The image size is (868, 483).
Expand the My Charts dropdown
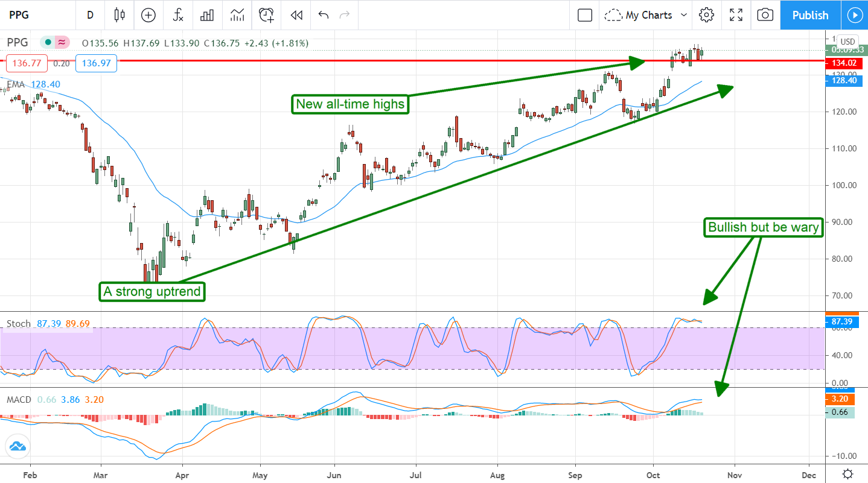(646, 15)
